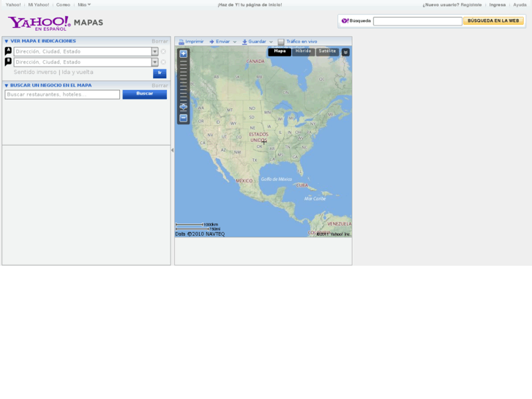Expand the map view options chevron
The width and height of the screenshot is (532, 399).
click(345, 53)
